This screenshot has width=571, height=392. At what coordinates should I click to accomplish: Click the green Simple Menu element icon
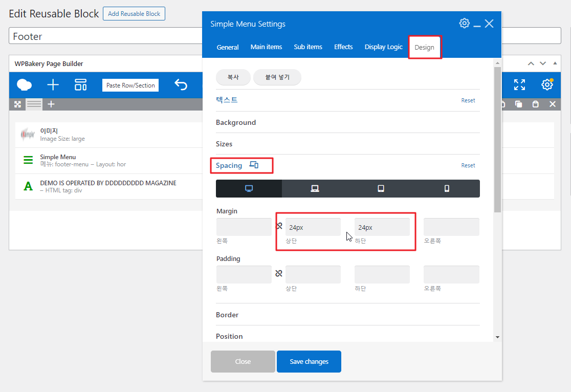click(28, 160)
